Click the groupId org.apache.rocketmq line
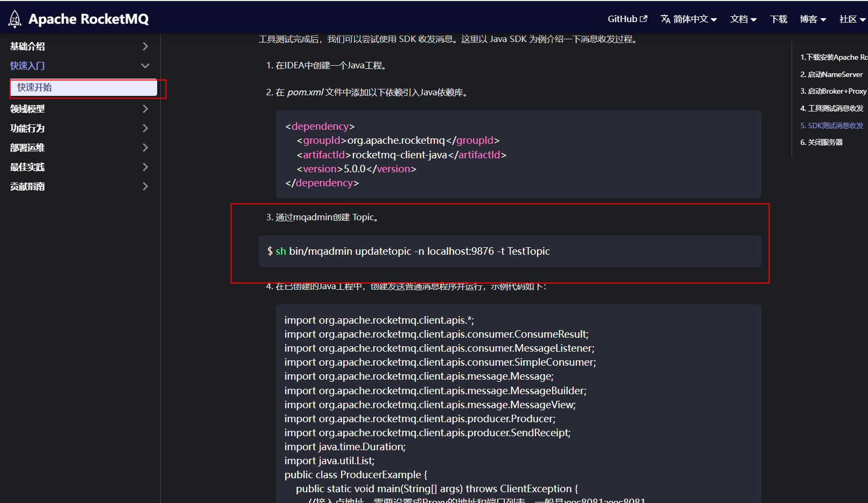 pos(398,140)
